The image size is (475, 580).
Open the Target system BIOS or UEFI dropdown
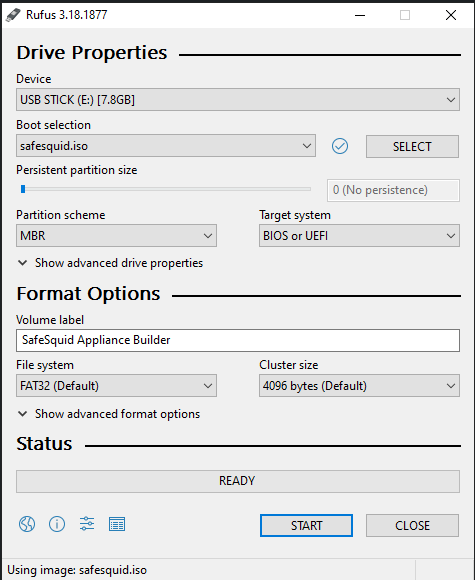(359, 236)
